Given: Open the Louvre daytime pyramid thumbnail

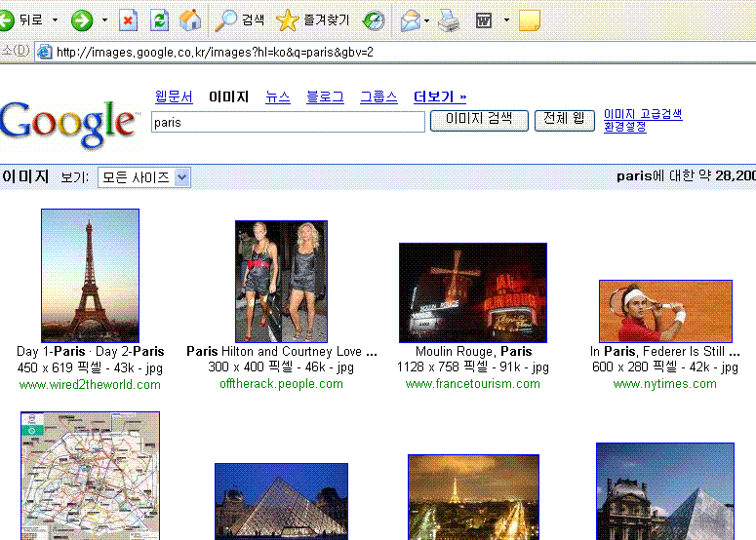Looking at the screenshot, I should point(665,491).
